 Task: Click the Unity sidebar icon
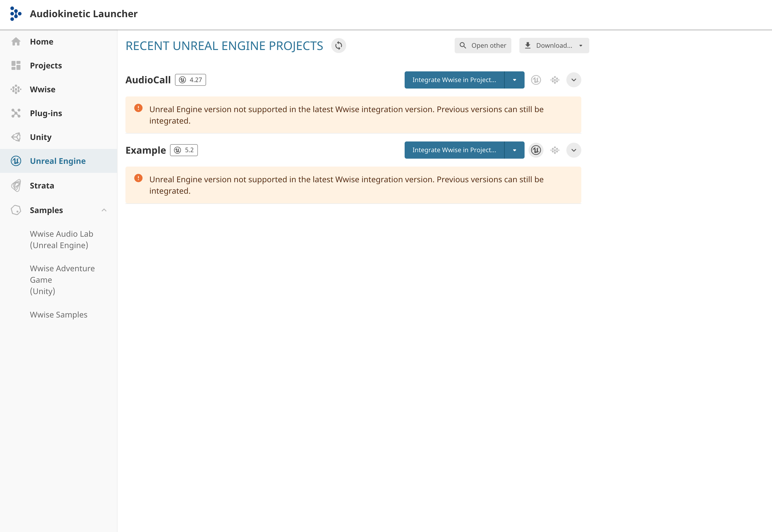[x=16, y=137]
